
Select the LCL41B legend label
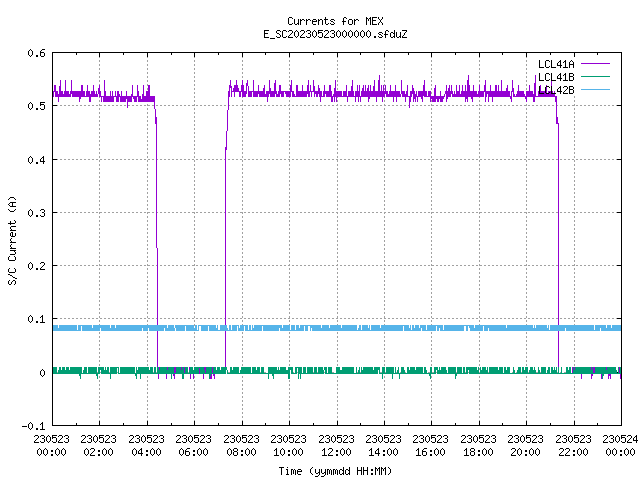556,77
